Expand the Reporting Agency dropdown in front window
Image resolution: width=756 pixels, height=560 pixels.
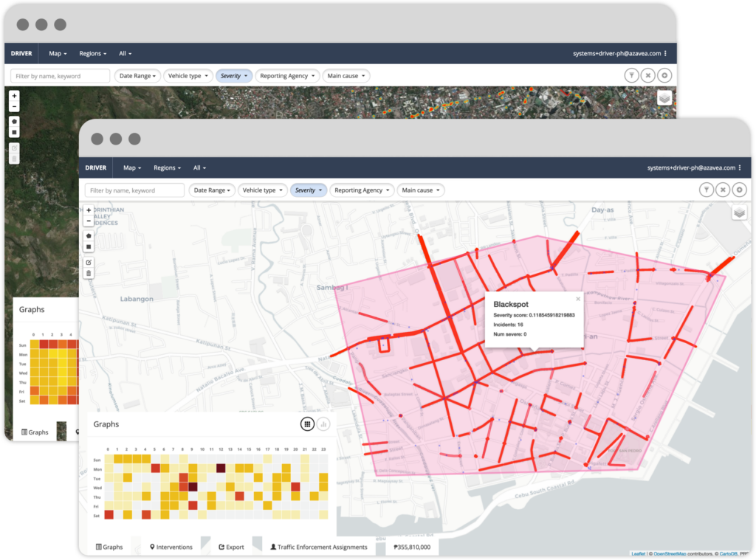pyautogui.click(x=361, y=190)
